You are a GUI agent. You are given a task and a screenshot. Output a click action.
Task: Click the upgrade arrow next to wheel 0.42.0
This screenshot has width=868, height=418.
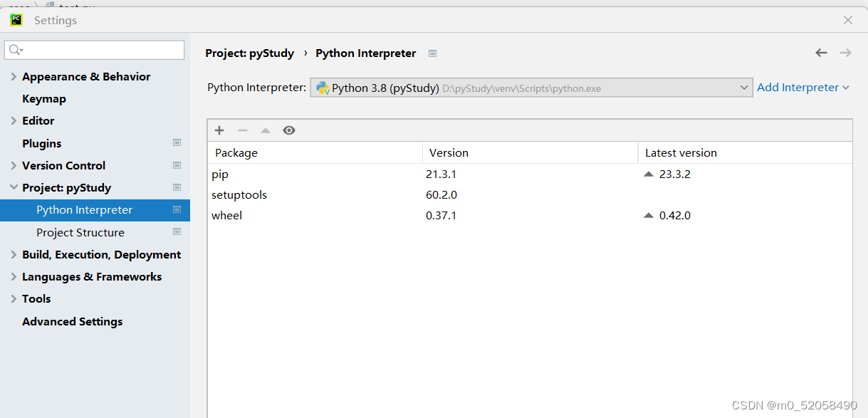click(648, 215)
